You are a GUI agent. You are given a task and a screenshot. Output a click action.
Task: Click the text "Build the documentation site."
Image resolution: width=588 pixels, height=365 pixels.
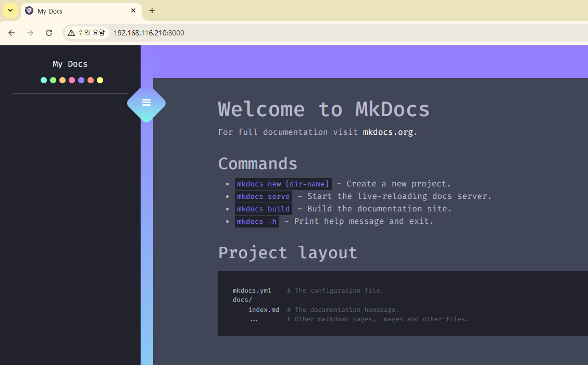pyautogui.click(x=379, y=209)
